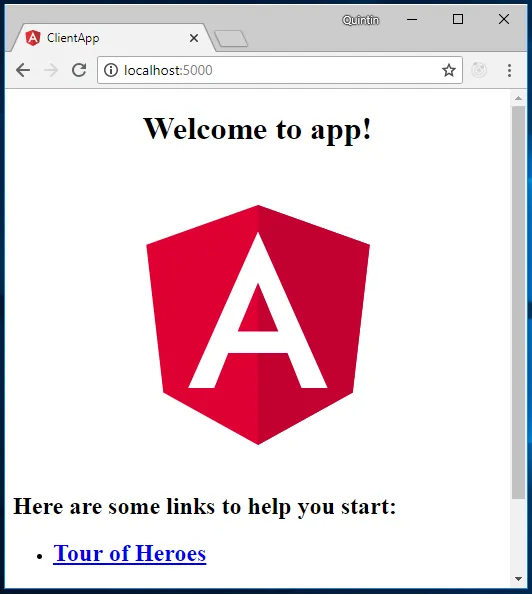Open the Chrome three-dot menu
The width and height of the screenshot is (532, 594).
point(509,70)
